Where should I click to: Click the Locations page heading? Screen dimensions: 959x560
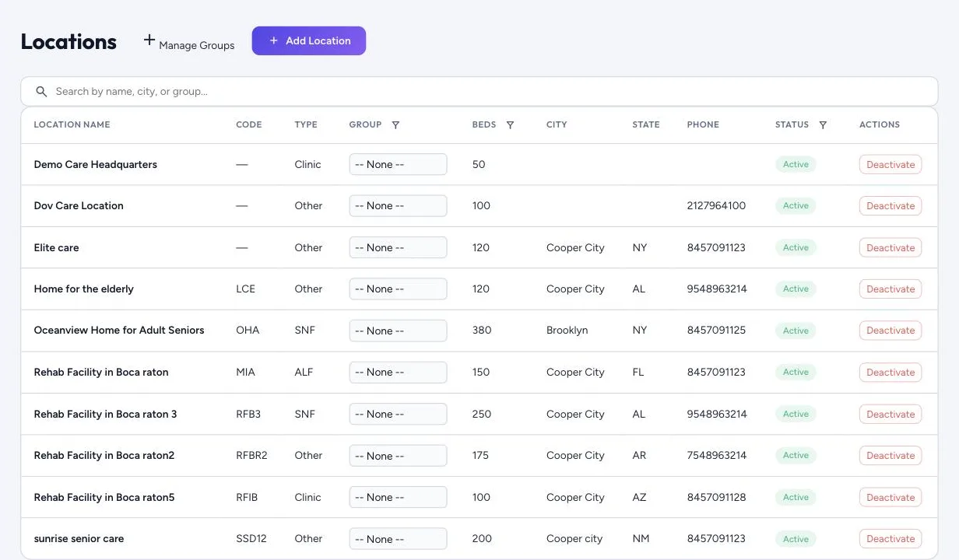pyautogui.click(x=68, y=41)
